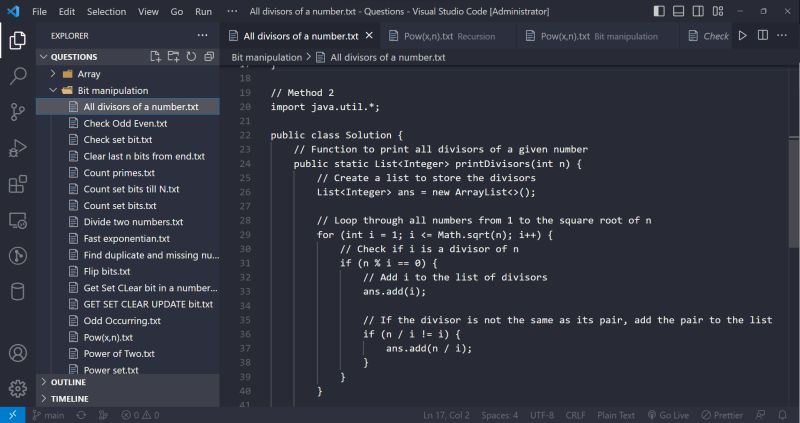This screenshot has height=423, width=800.
Task: Split the editor to the right
Action: [763, 36]
